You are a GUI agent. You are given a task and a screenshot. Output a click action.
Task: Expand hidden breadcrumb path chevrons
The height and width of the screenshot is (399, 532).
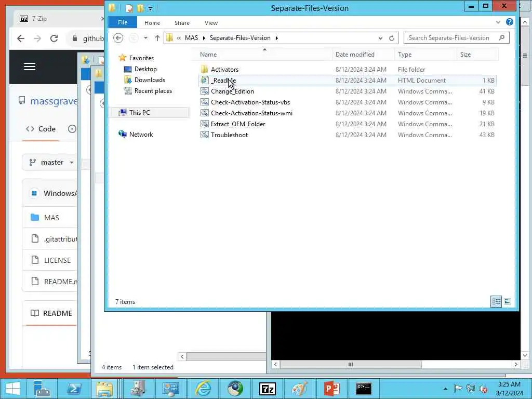[x=179, y=38]
